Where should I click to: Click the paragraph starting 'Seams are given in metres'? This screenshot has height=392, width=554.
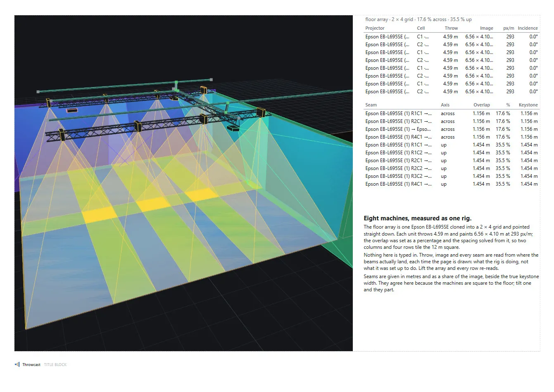(451, 283)
